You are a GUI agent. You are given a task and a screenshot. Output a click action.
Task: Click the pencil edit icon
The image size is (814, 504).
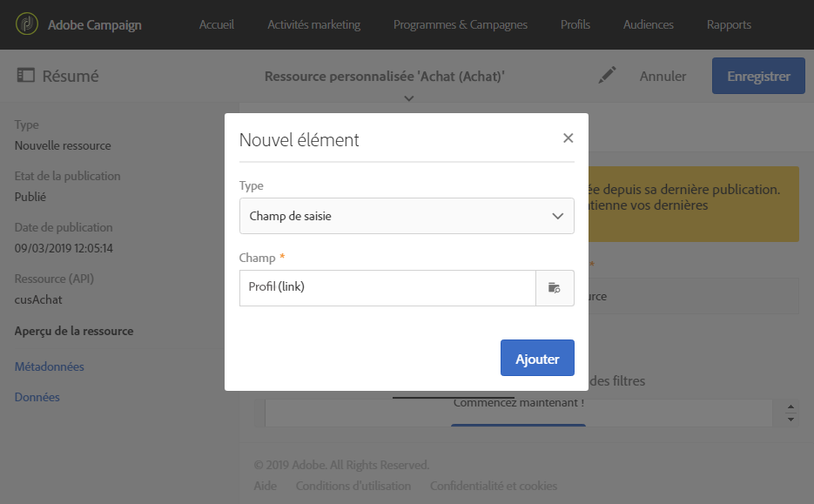point(607,76)
